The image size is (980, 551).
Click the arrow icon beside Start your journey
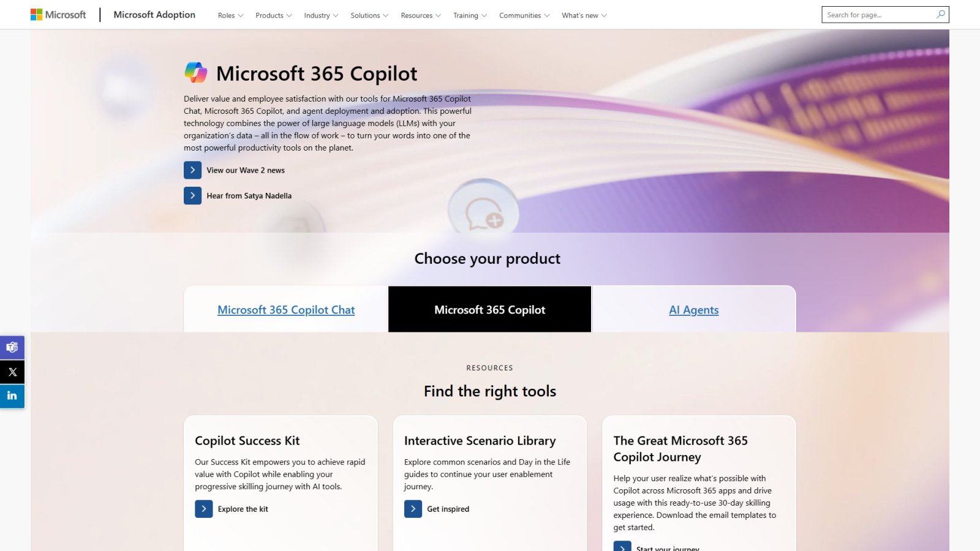(622, 547)
